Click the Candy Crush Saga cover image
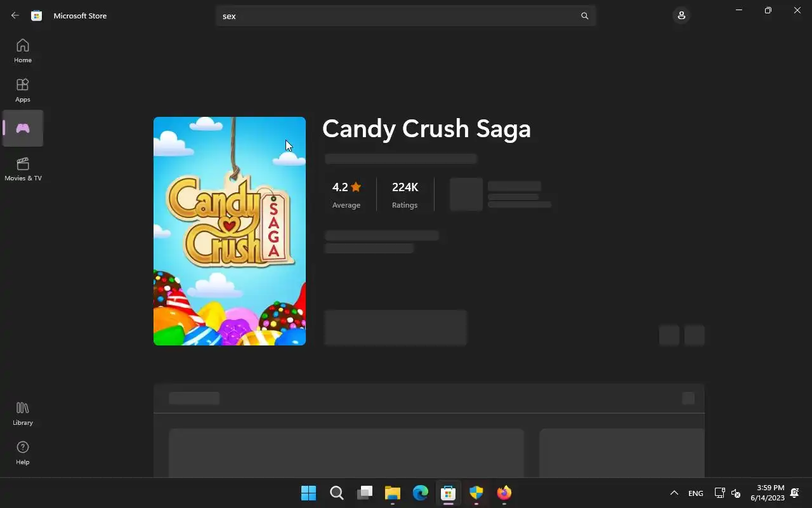The image size is (812, 508). [x=230, y=231]
